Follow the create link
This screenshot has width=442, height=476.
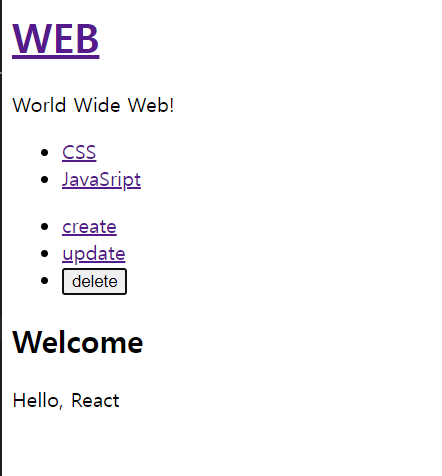(89, 227)
